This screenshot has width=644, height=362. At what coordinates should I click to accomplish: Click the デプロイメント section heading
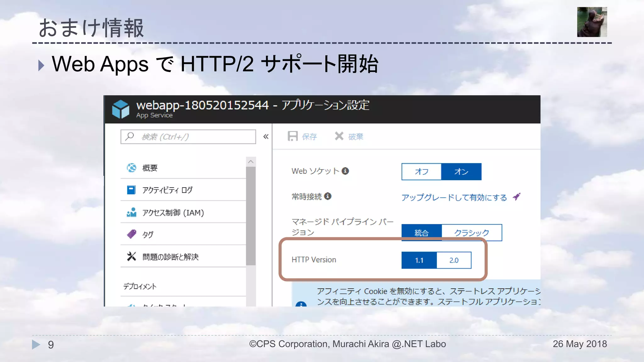pyautogui.click(x=140, y=286)
